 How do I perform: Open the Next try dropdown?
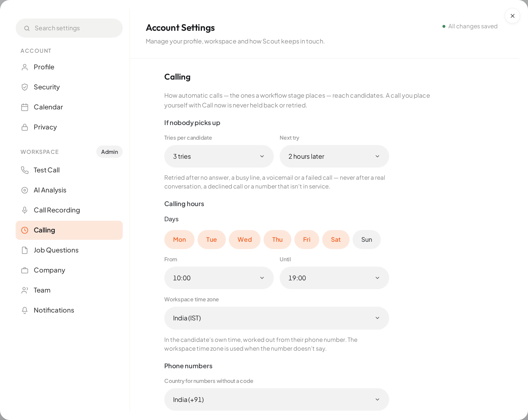[x=334, y=156]
